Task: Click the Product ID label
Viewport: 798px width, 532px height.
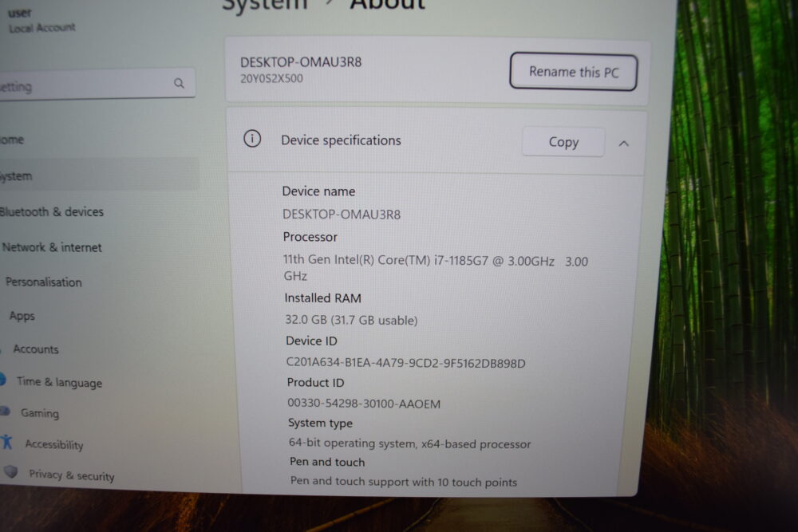Action: 315,383
